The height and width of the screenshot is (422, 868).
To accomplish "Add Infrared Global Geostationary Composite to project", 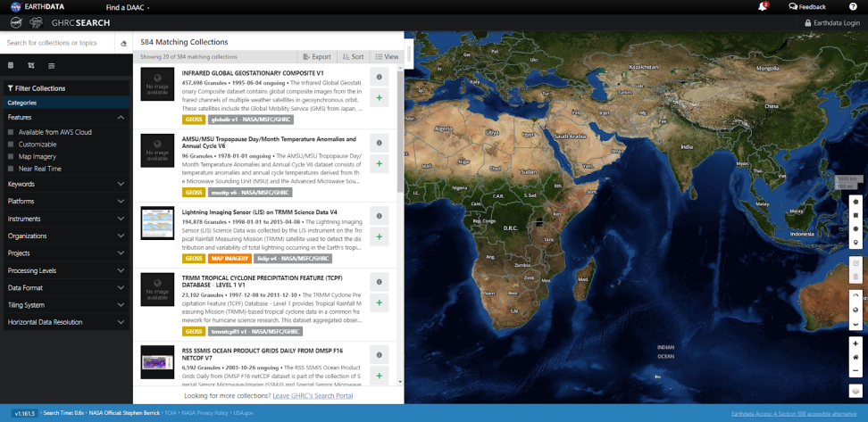I will pos(380,97).
